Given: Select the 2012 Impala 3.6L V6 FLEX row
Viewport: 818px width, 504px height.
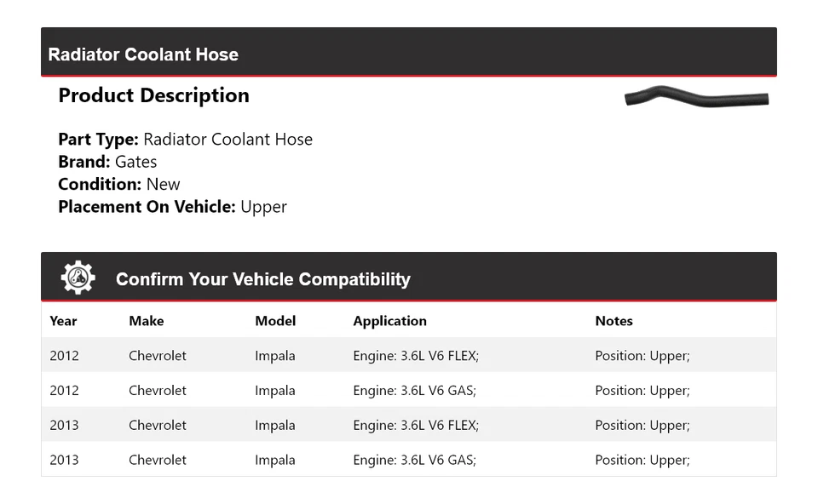Looking at the screenshot, I should click(x=408, y=356).
